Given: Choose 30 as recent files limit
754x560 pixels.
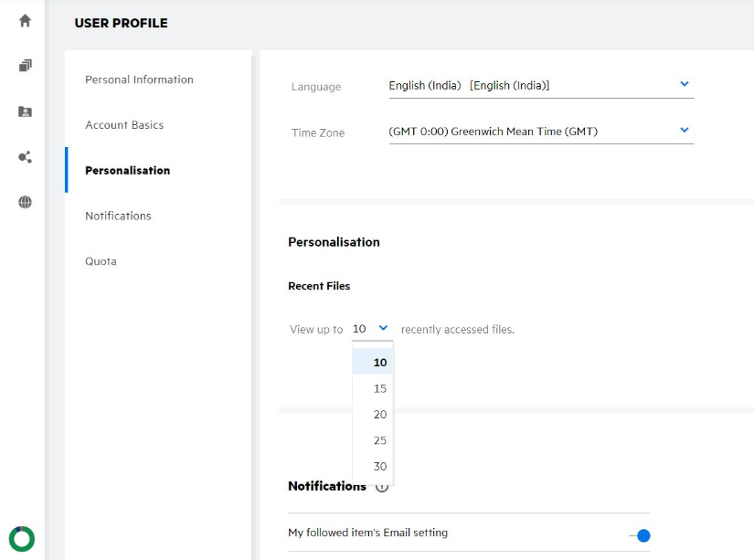Looking at the screenshot, I should coord(379,467).
